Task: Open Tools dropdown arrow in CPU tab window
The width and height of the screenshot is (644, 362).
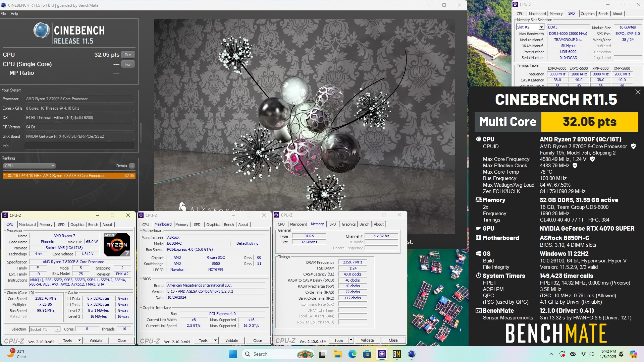Action: [x=79, y=341]
